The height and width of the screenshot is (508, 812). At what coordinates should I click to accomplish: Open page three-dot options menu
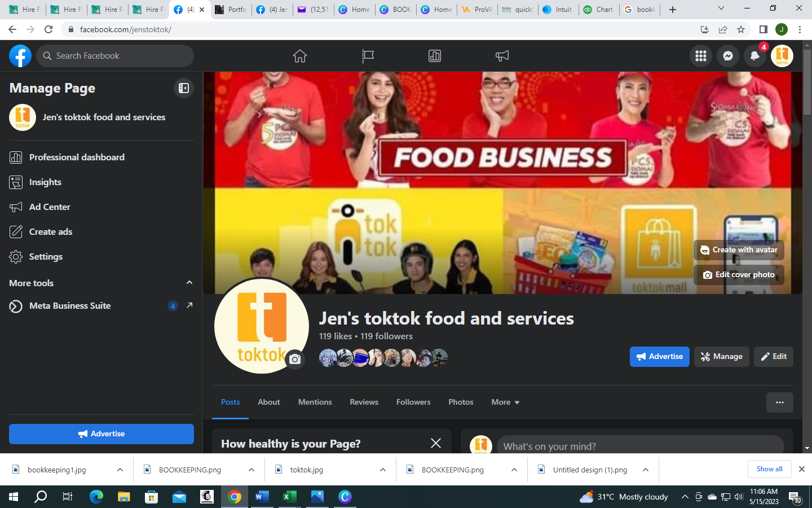click(780, 402)
